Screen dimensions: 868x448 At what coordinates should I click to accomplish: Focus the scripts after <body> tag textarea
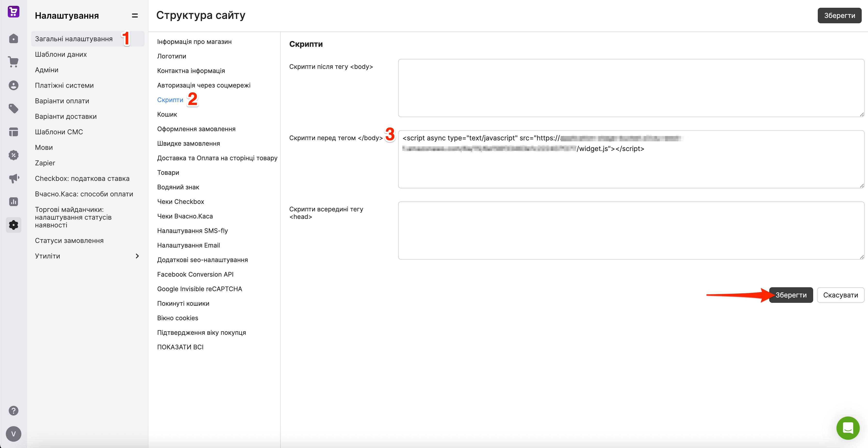click(x=631, y=88)
